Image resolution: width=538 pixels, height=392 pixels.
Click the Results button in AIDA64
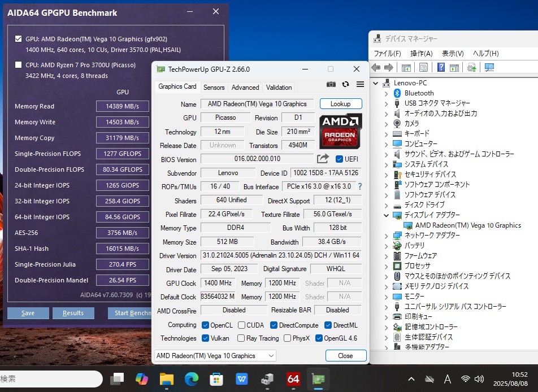click(73, 313)
